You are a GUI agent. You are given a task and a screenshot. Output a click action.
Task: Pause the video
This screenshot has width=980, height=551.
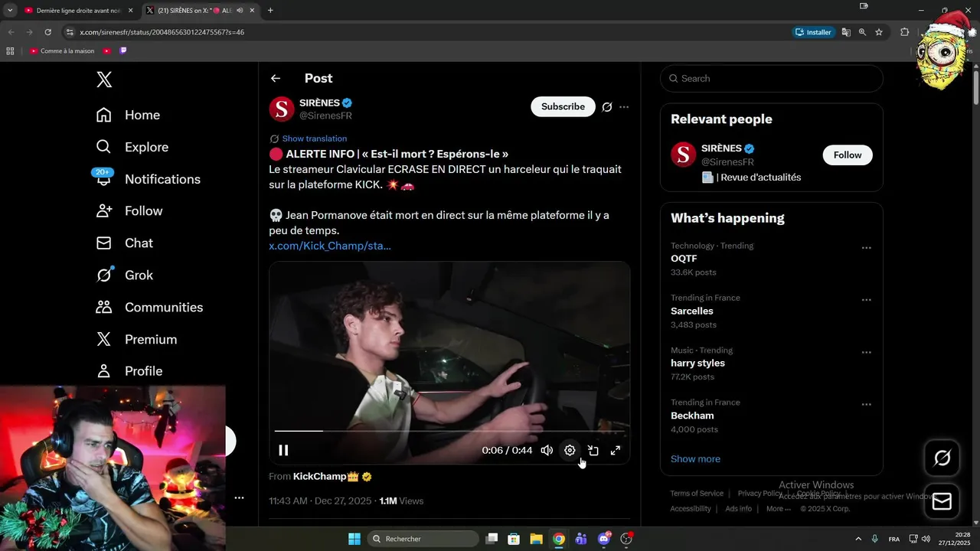pyautogui.click(x=283, y=450)
